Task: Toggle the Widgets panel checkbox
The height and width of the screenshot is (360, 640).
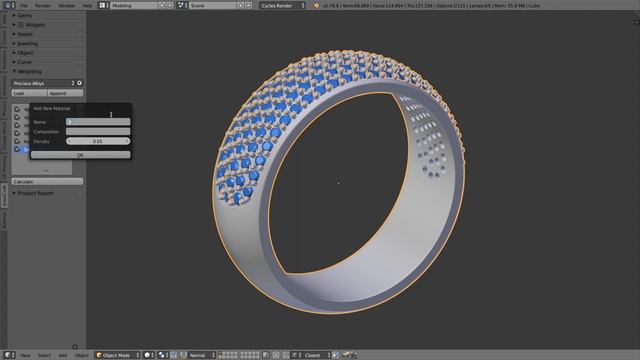Action: click(x=21, y=25)
